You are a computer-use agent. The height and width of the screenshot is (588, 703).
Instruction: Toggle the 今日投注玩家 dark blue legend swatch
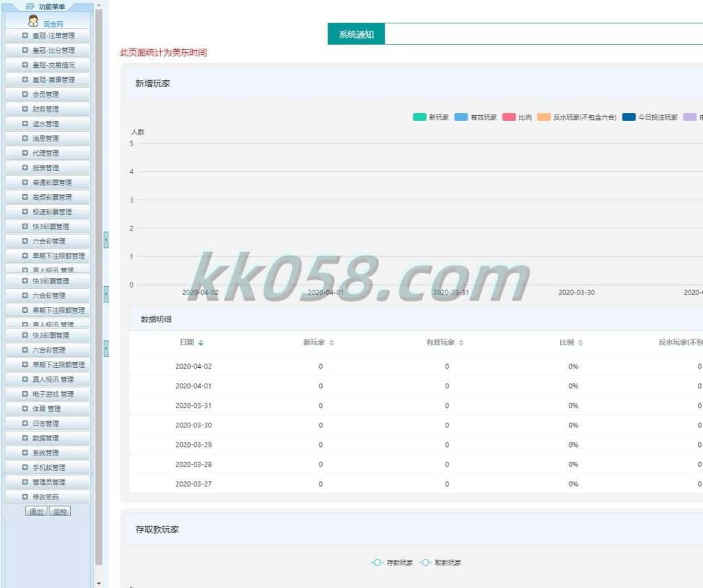click(x=629, y=117)
